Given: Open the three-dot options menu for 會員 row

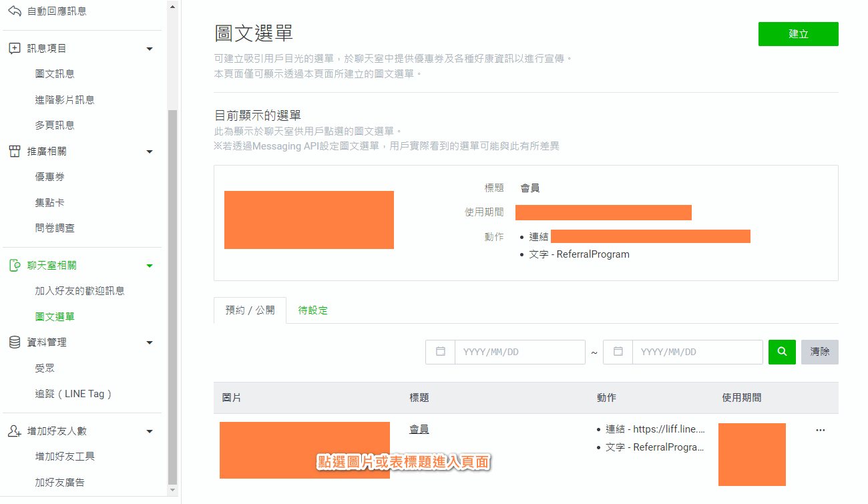Looking at the screenshot, I should pyautogui.click(x=820, y=431).
